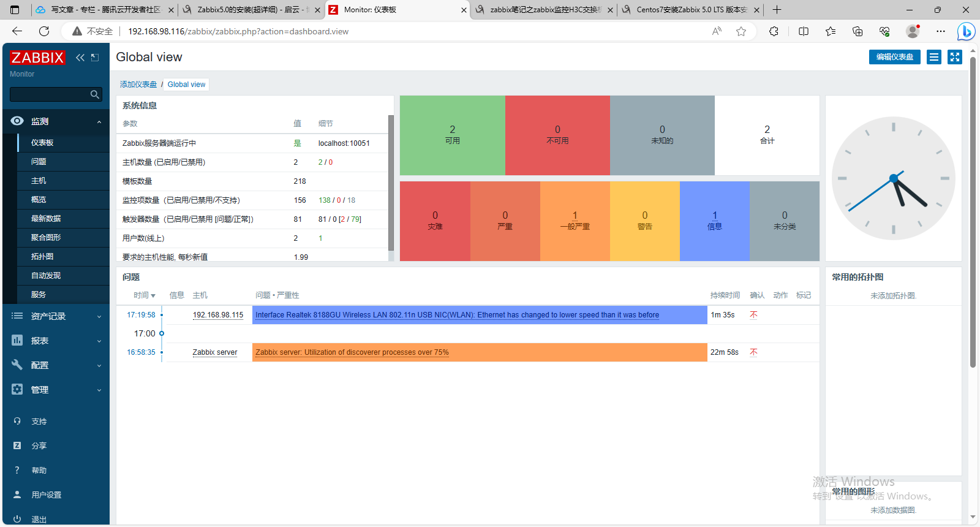Sort problems by 时间 column header
This screenshot has width=980, height=527.
point(145,295)
